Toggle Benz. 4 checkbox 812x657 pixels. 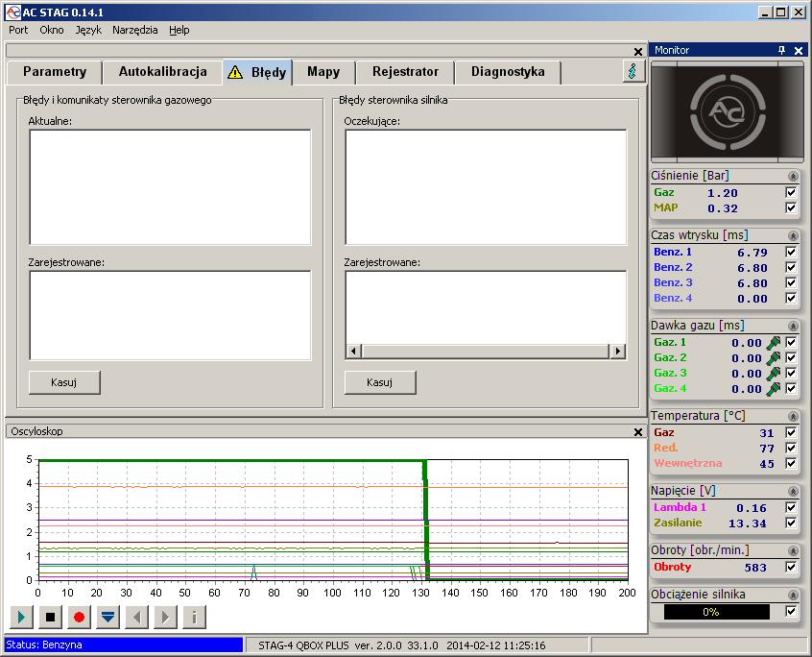791,298
